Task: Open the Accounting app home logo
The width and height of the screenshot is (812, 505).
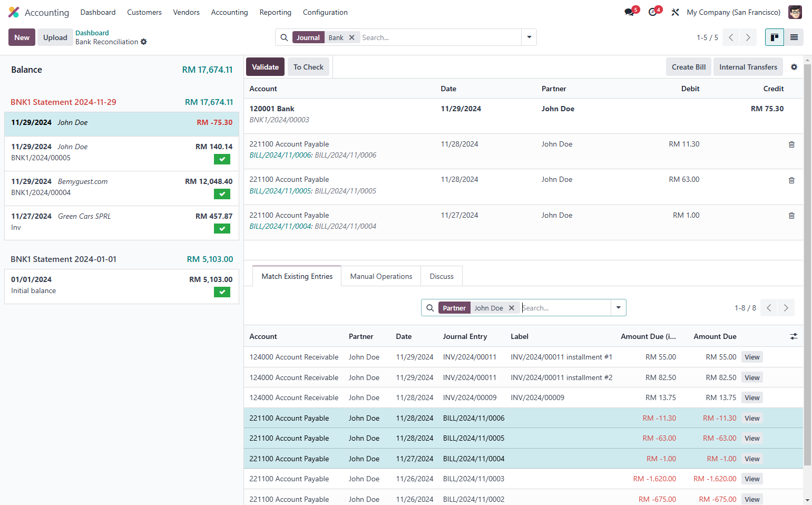Action: click(x=14, y=12)
